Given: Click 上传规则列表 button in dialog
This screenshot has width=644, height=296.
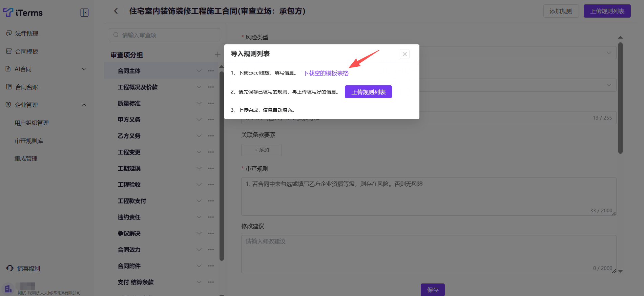Looking at the screenshot, I should [x=368, y=92].
